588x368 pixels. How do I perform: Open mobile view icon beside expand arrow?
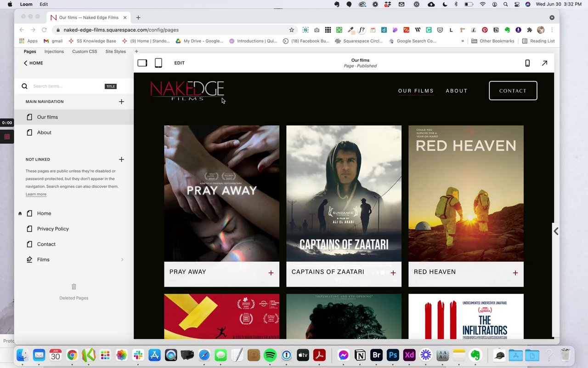(527, 63)
